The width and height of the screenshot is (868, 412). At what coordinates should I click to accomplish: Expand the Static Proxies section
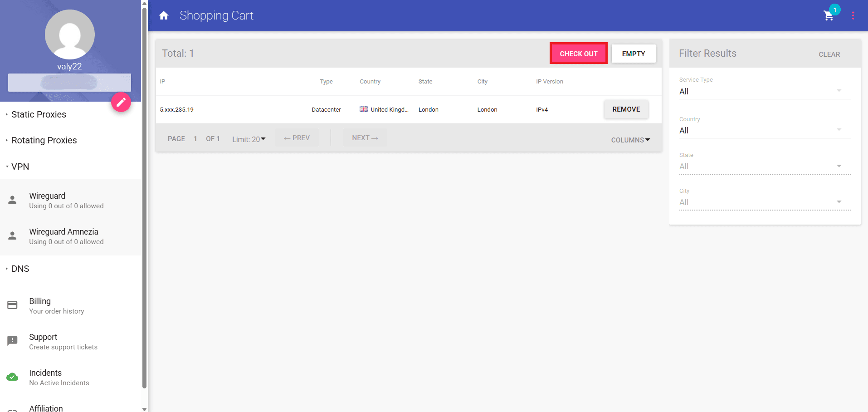[39, 114]
